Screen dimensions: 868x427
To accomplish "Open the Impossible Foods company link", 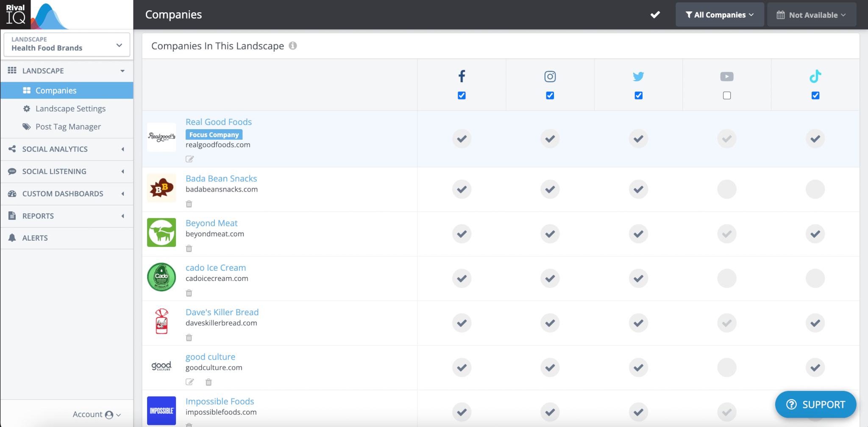I will pos(220,401).
